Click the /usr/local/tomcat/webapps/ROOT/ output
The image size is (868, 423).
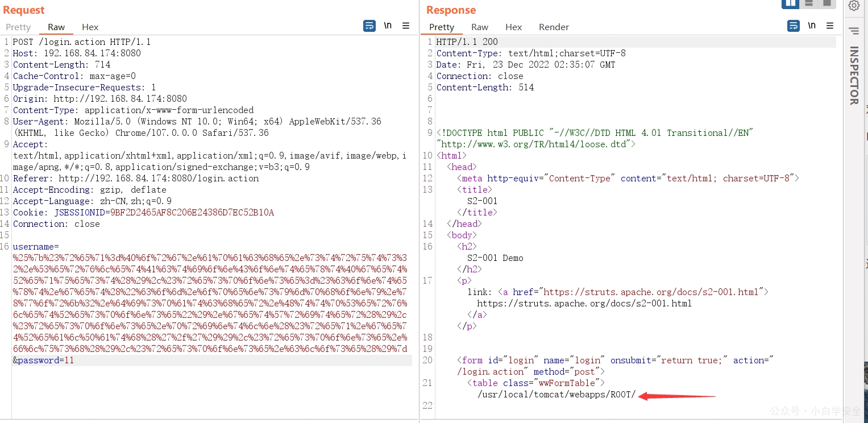(x=556, y=394)
